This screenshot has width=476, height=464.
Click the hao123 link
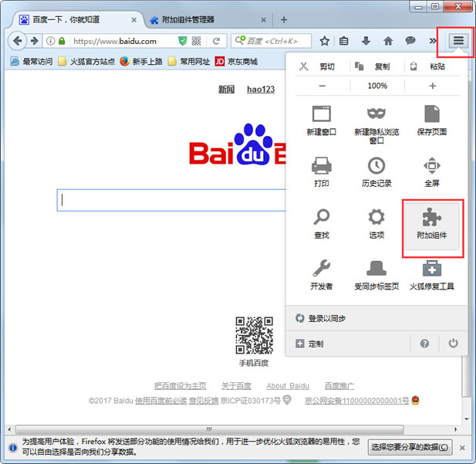pos(261,89)
